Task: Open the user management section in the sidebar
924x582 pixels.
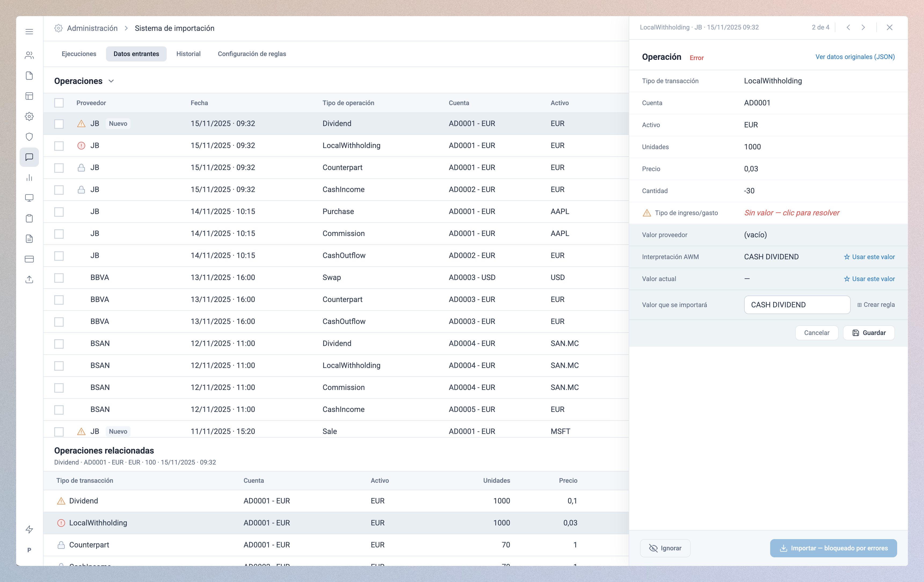Action: click(x=29, y=55)
